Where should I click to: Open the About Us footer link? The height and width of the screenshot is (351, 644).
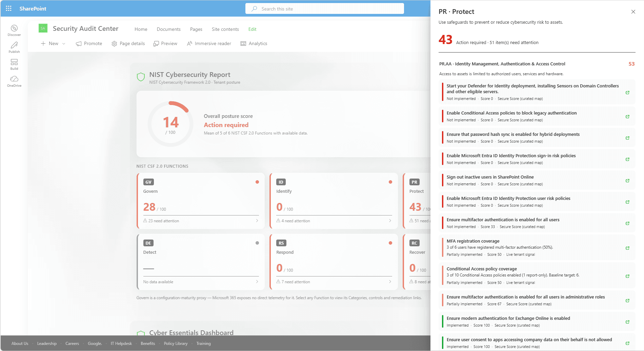point(20,343)
